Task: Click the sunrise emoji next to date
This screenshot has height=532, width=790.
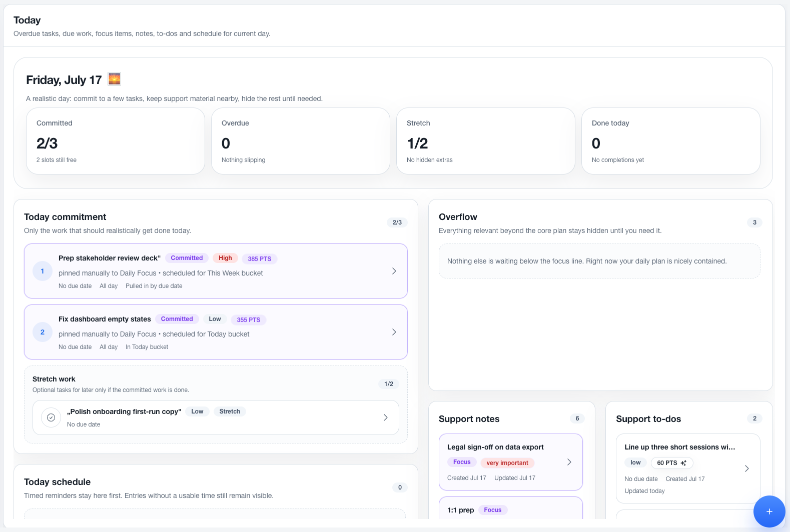Action: coord(114,79)
